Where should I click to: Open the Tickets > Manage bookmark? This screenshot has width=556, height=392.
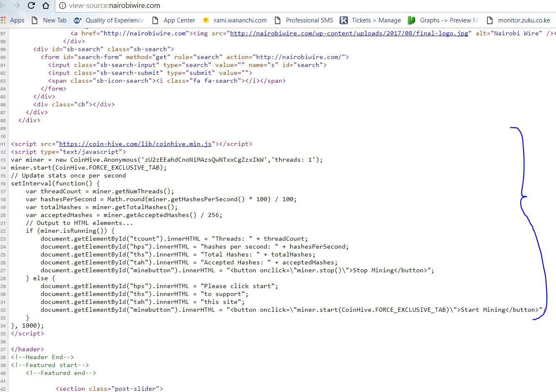pyautogui.click(x=370, y=20)
